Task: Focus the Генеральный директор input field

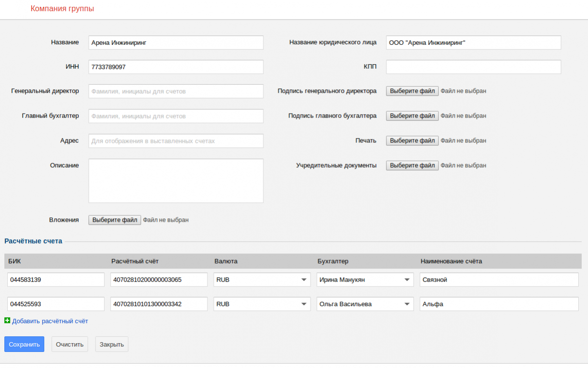Action: (176, 91)
